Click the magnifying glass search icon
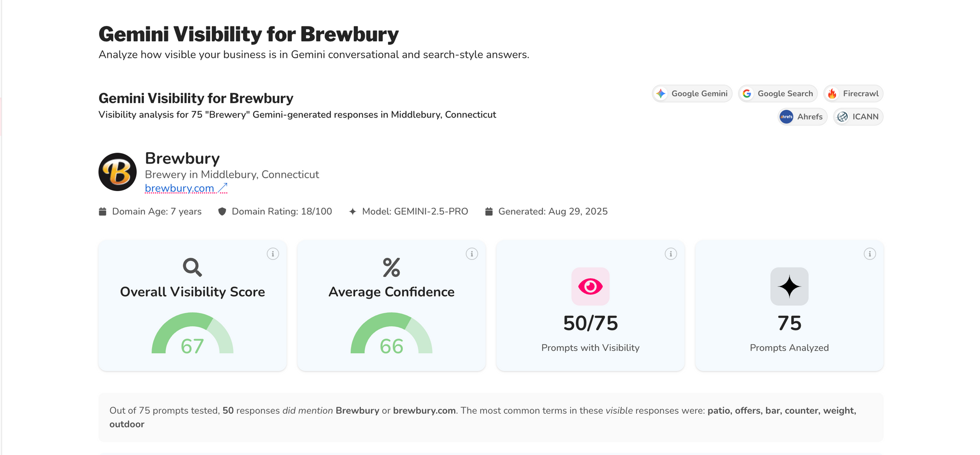 pyautogui.click(x=192, y=267)
